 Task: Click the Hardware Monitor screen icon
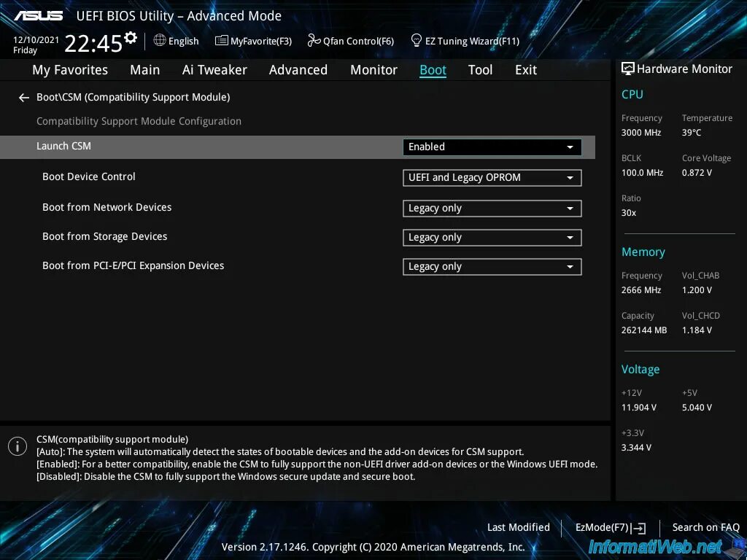point(628,69)
